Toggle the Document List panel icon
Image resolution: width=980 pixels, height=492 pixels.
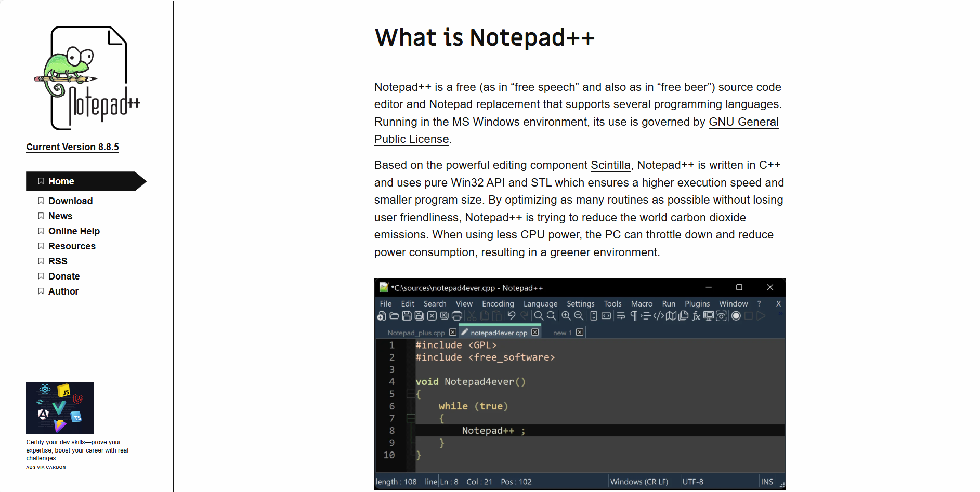(x=684, y=316)
